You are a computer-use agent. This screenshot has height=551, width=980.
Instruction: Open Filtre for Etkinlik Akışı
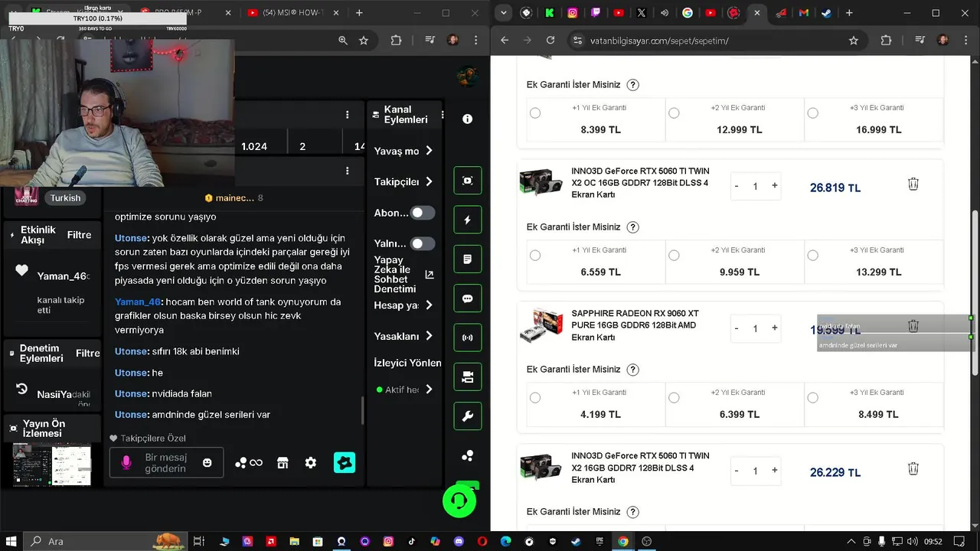tap(79, 235)
